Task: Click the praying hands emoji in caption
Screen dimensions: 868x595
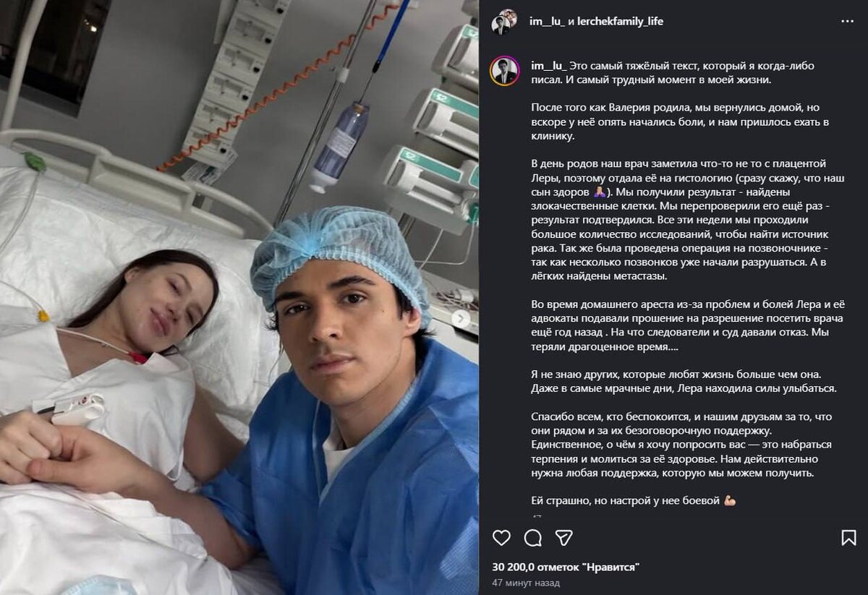Action: tap(600, 192)
